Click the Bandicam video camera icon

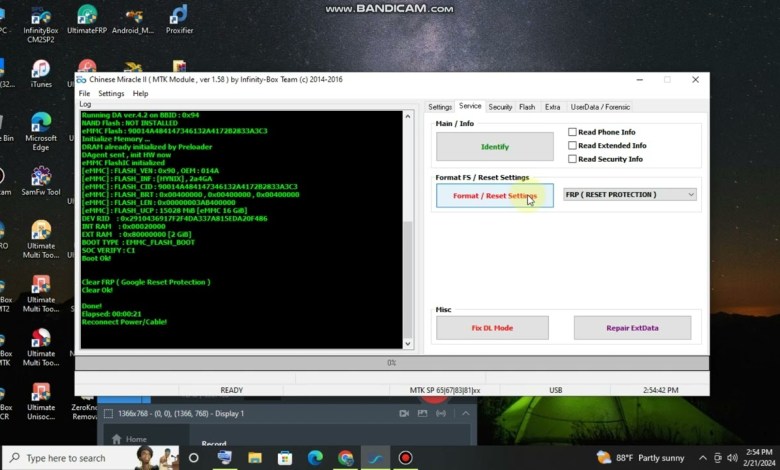(404, 413)
